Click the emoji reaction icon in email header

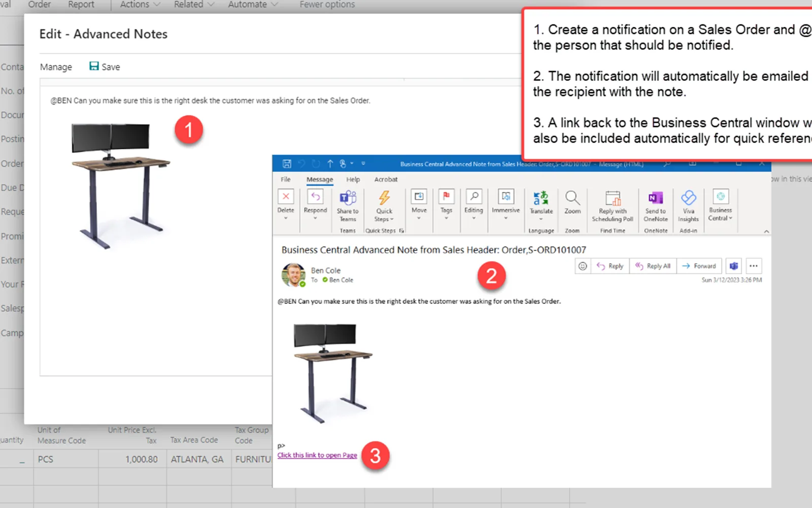tap(583, 266)
